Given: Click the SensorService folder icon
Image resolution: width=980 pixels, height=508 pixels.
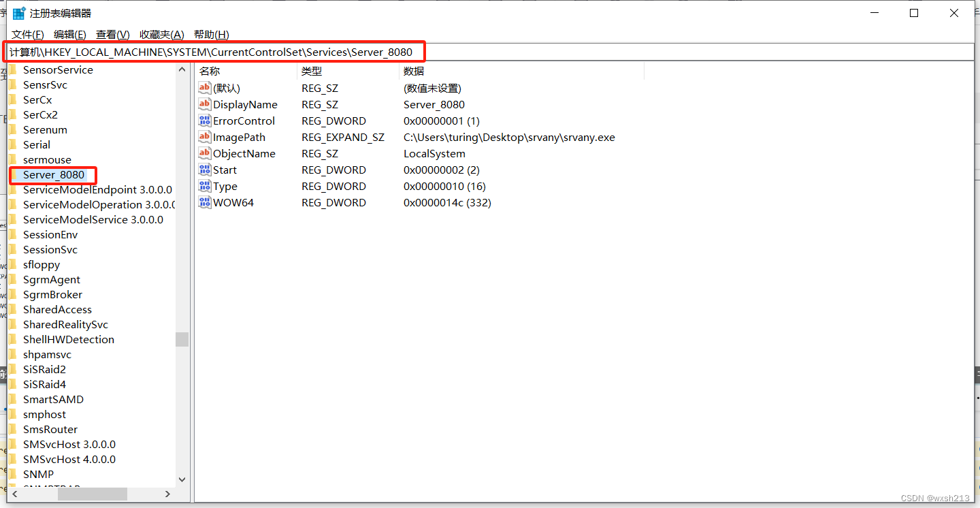Looking at the screenshot, I should coord(12,69).
